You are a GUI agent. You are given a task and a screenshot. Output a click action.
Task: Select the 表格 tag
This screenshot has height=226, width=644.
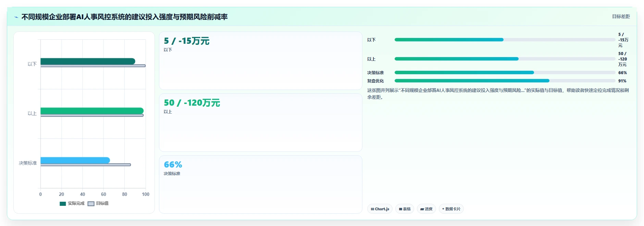click(405, 209)
